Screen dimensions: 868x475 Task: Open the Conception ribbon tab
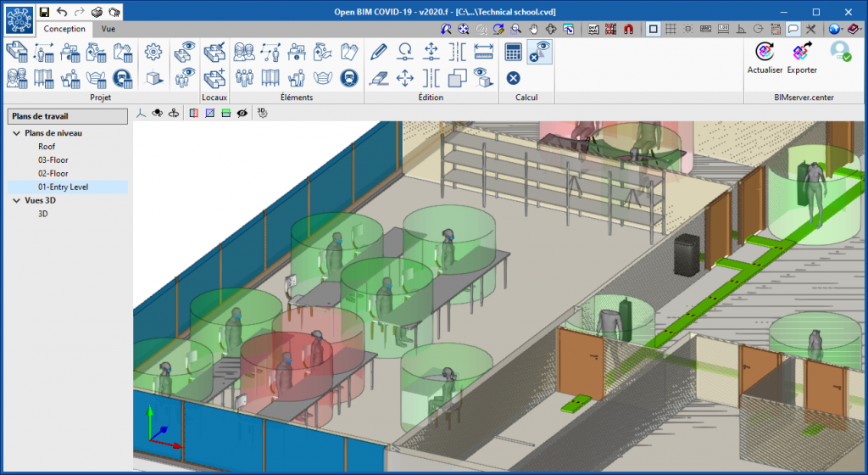tap(64, 28)
